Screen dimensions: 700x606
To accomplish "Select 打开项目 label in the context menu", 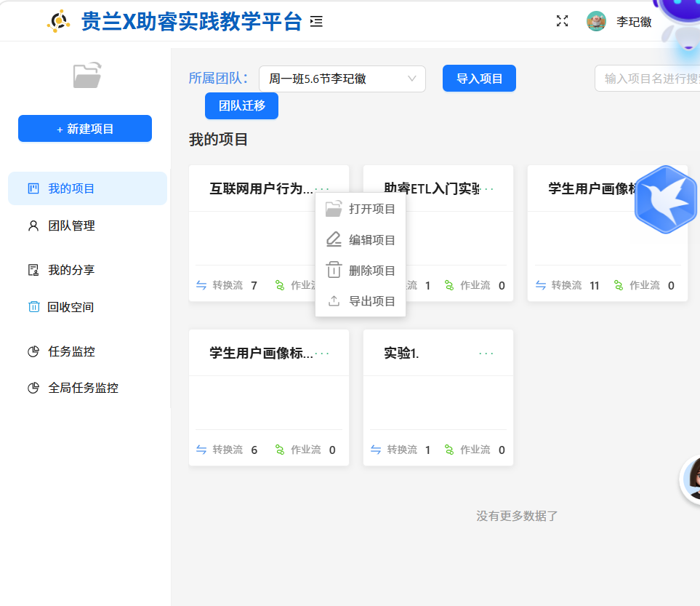I will coord(372,209).
